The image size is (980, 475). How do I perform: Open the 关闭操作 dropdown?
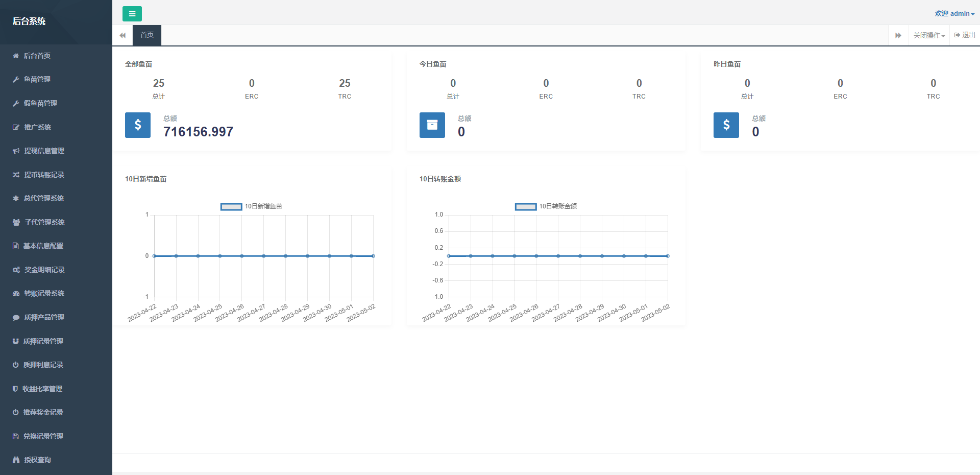click(929, 35)
